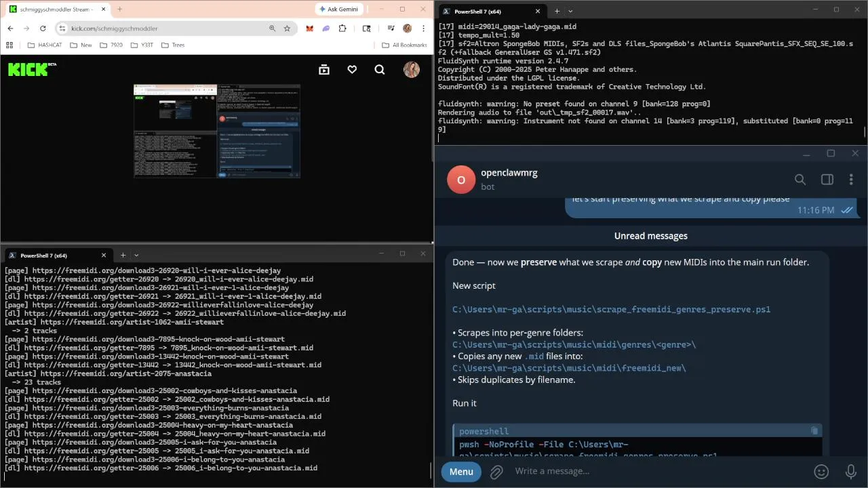The width and height of the screenshot is (868, 488).
Task: Select the schmiggyschmoddler Stream tab
Action: 56,9
